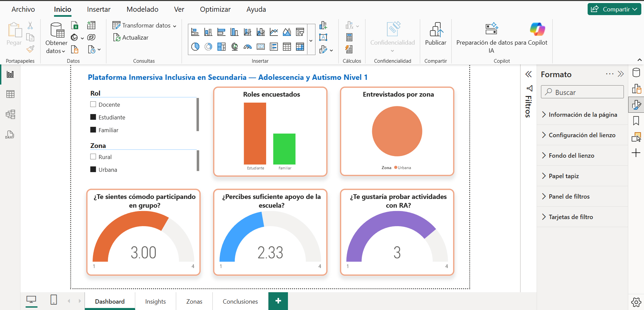Check the Rural checkbox in the Zona slicer

(x=93, y=157)
